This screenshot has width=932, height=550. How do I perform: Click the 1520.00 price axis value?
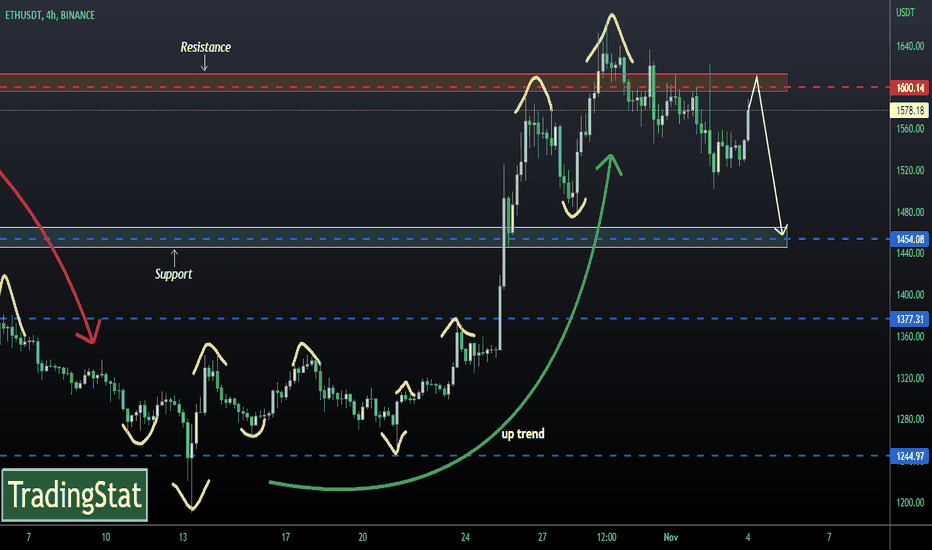click(x=910, y=170)
